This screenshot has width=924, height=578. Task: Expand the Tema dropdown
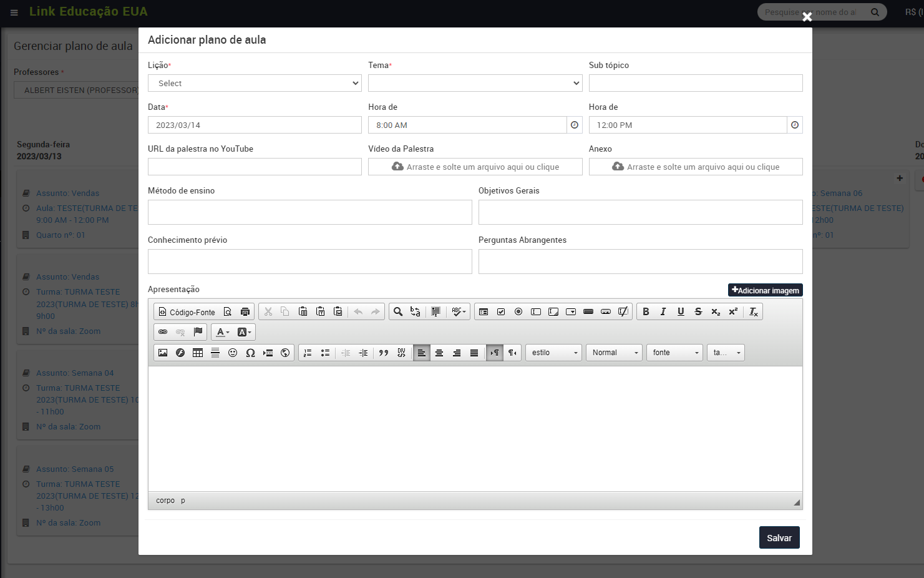click(475, 83)
